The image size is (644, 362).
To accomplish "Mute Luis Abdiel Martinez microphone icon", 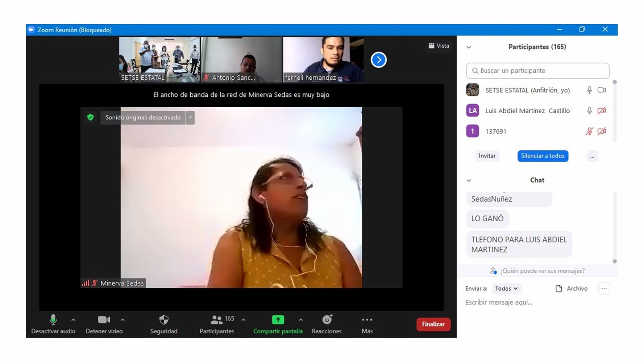I will pos(589,111).
